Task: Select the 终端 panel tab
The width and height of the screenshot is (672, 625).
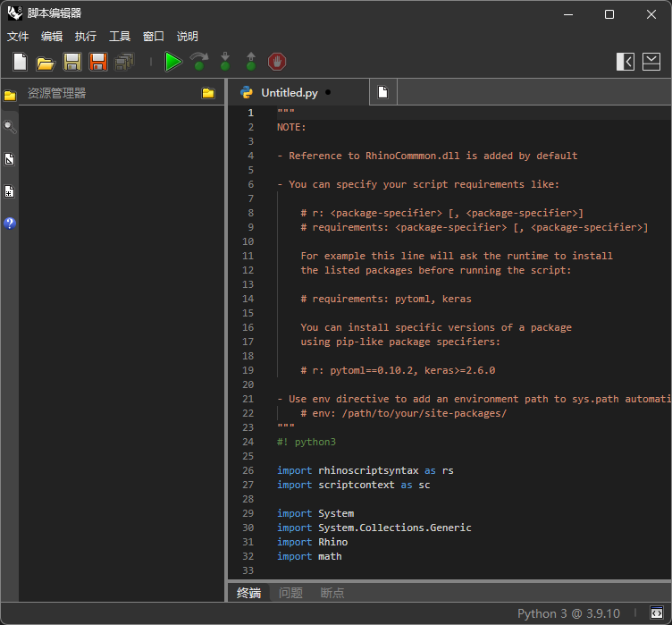Action: (248, 593)
